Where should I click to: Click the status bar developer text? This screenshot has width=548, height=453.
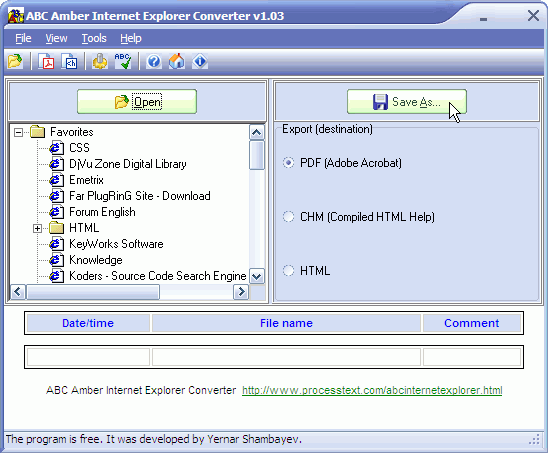point(154,439)
